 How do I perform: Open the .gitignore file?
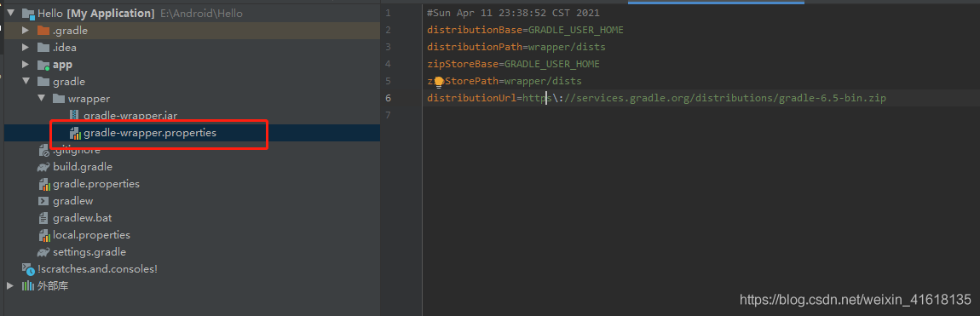click(76, 150)
